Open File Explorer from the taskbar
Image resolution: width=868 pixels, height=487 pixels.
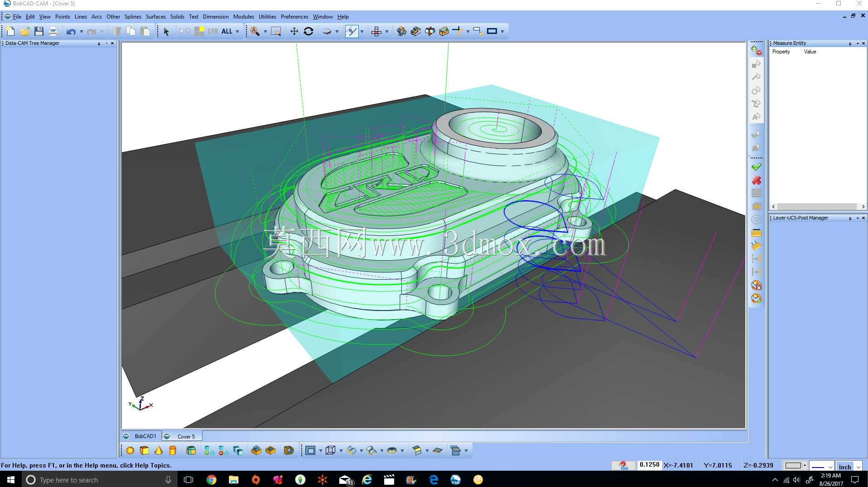[234, 480]
